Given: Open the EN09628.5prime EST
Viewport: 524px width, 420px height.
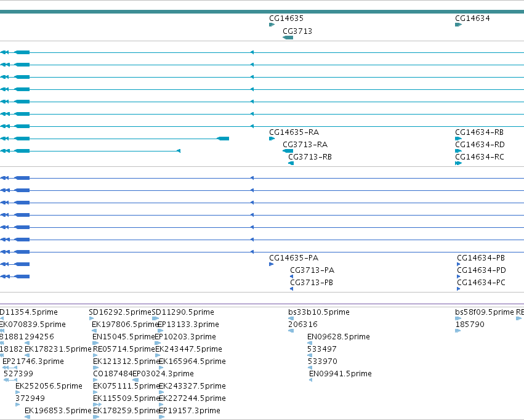Looking at the screenshot, I should (310, 343).
